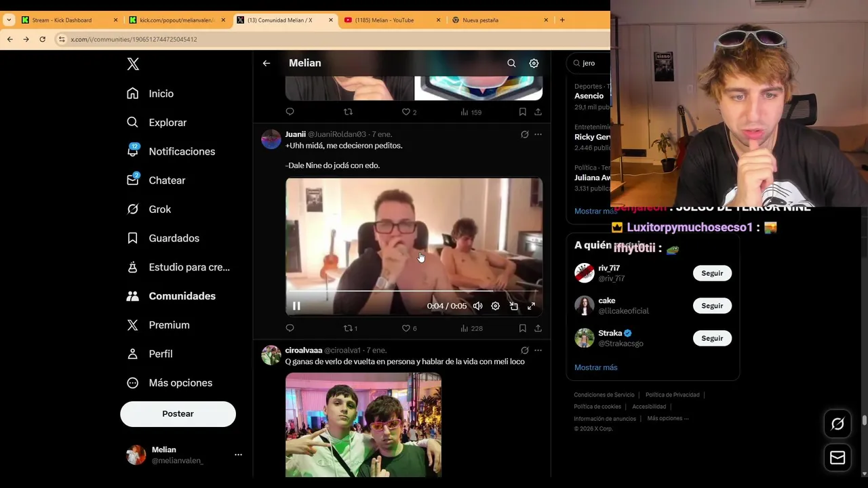Toggle picture-in-picture on the video
The image size is (868, 488).
(x=513, y=306)
